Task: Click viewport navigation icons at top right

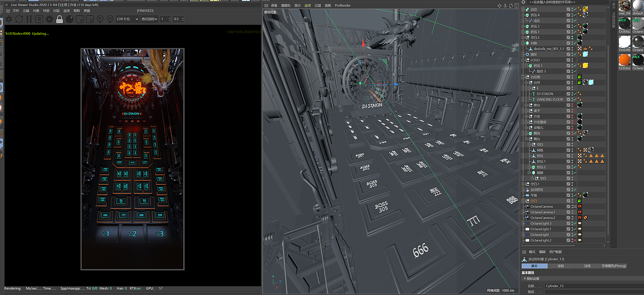Action: pyautogui.click(x=508, y=6)
